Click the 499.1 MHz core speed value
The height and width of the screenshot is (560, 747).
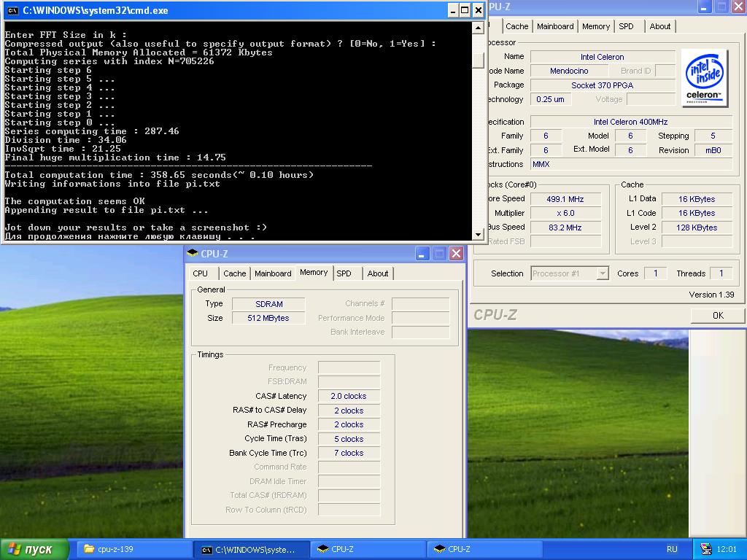click(x=565, y=199)
